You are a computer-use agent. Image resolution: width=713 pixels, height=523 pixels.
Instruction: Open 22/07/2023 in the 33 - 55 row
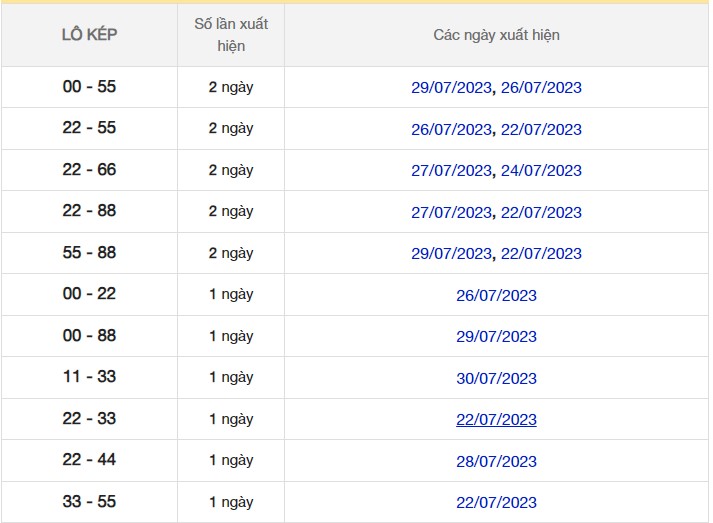point(496,502)
